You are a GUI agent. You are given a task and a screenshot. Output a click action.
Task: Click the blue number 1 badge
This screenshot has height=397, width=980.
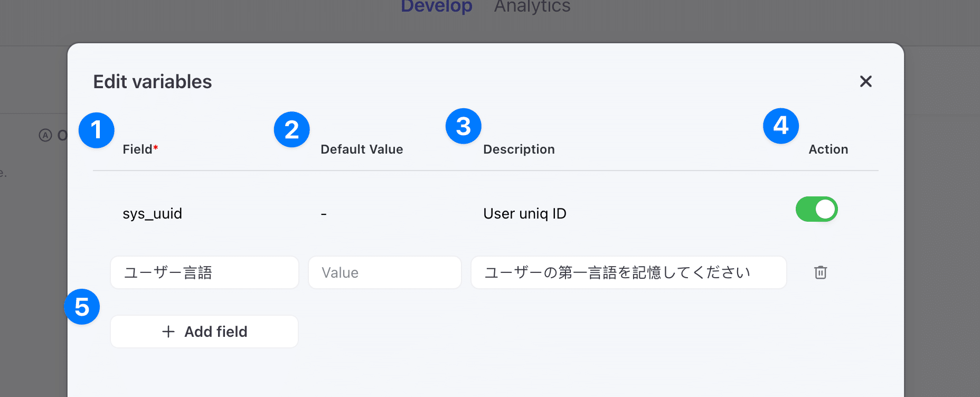97,130
